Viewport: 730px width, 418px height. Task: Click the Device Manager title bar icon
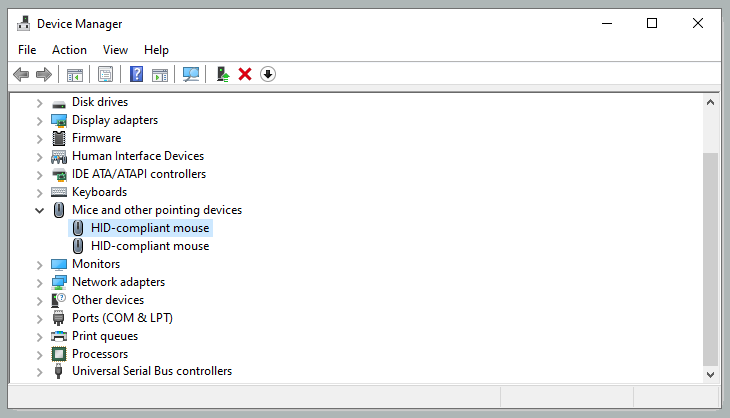[x=24, y=23]
